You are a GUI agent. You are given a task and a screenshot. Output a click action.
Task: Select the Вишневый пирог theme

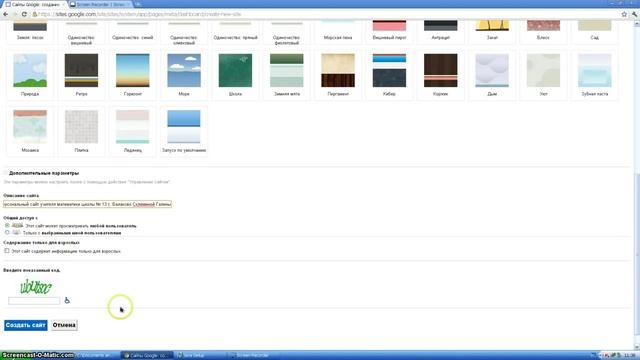pos(389,26)
